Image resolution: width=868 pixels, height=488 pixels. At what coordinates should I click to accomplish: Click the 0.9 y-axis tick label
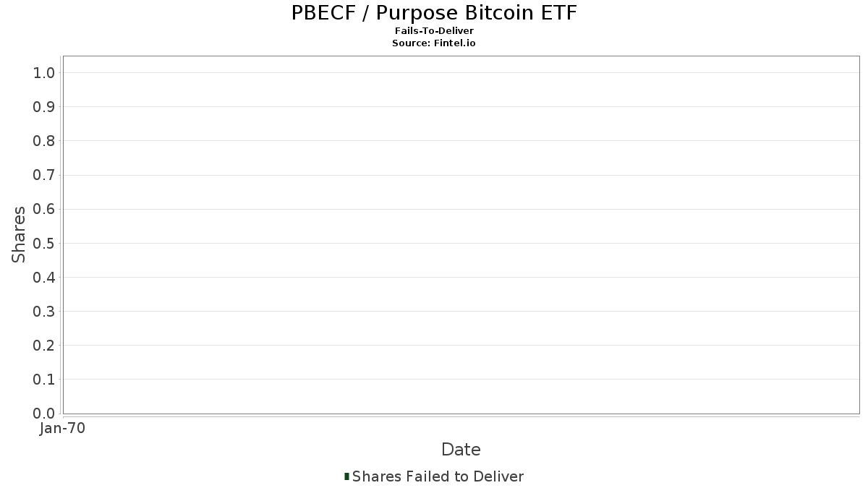click(x=44, y=107)
